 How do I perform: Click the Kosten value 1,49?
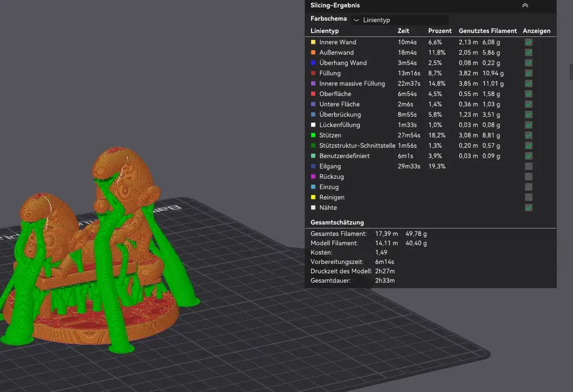pyautogui.click(x=381, y=252)
